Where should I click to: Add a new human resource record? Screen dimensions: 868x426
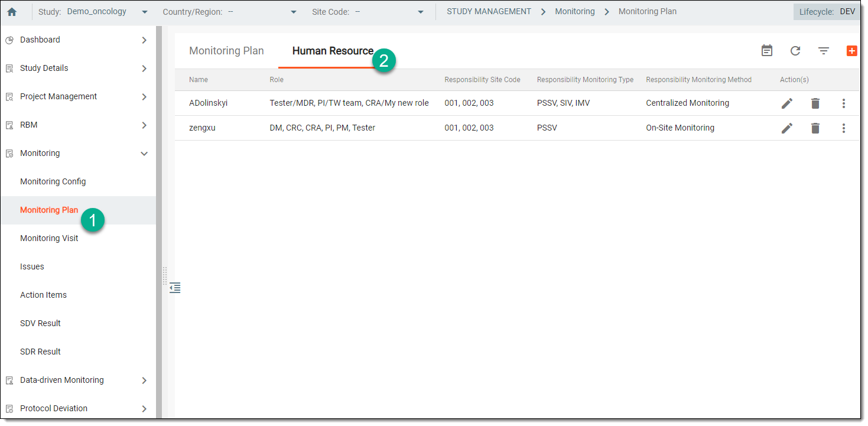point(851,51)
